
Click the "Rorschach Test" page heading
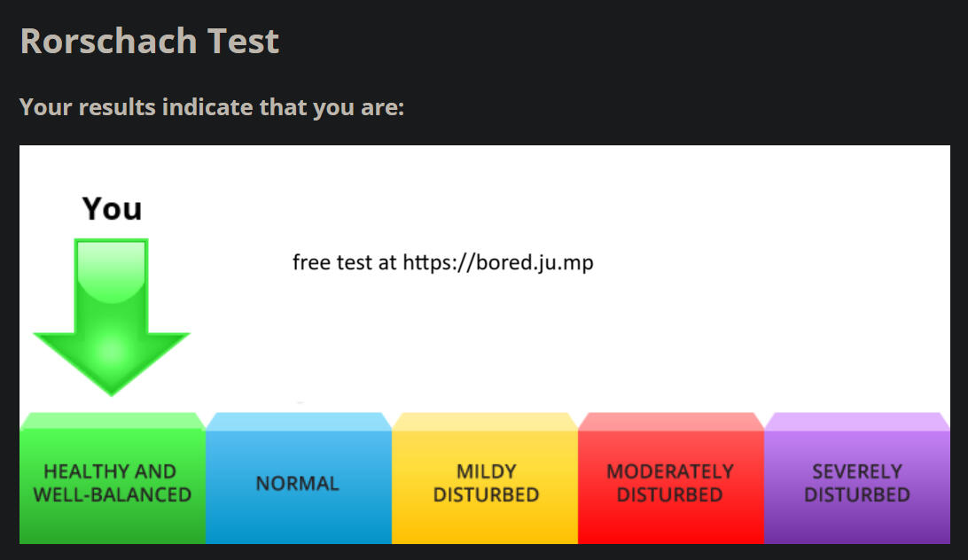[x=149, y=41]
